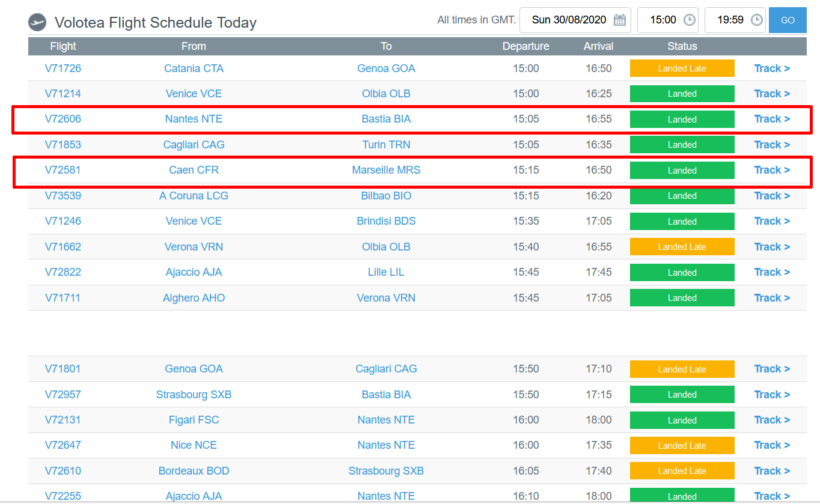Open flight V73539 link
Viewport: 820px width, 504px height.
(63, 196)
